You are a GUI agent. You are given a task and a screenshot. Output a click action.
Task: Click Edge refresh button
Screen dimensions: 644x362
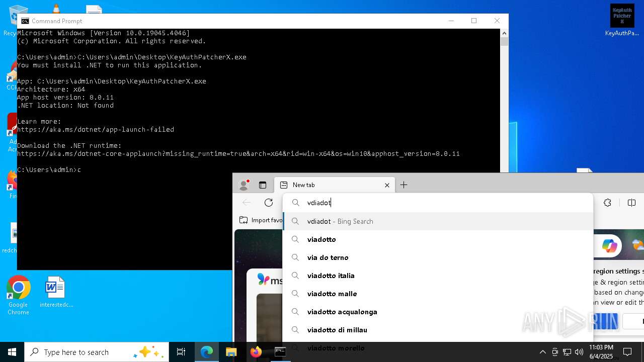269,203
